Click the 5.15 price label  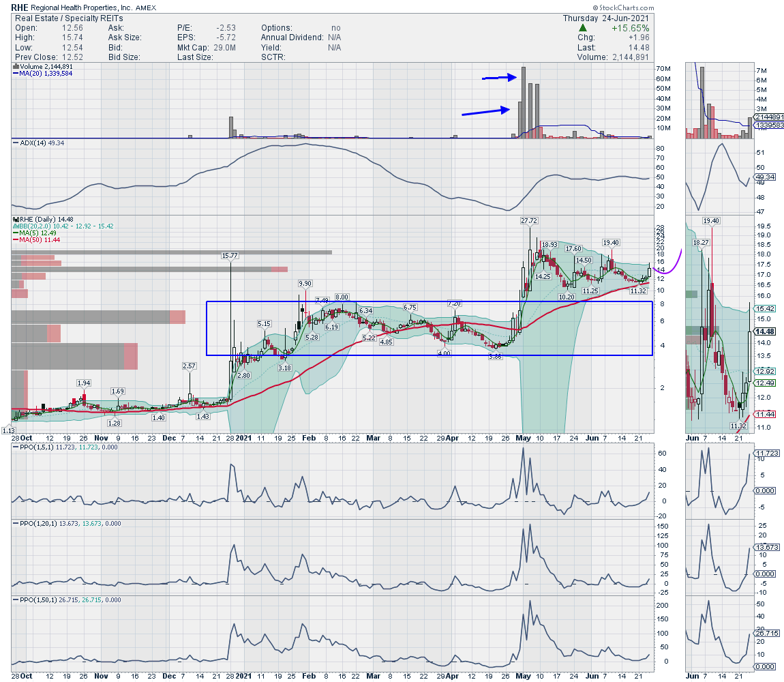pyautogui.click(x=264, y=324)
